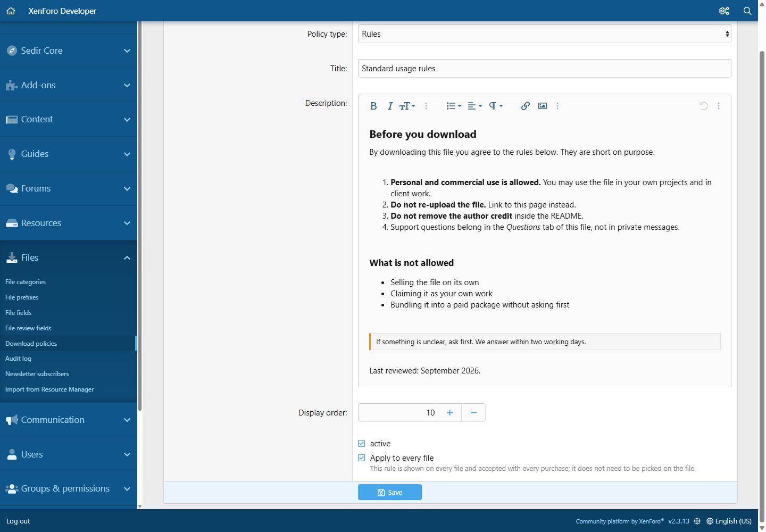Open Import from Resource Manager
This screenshot has height=532, width=766.
49,389
